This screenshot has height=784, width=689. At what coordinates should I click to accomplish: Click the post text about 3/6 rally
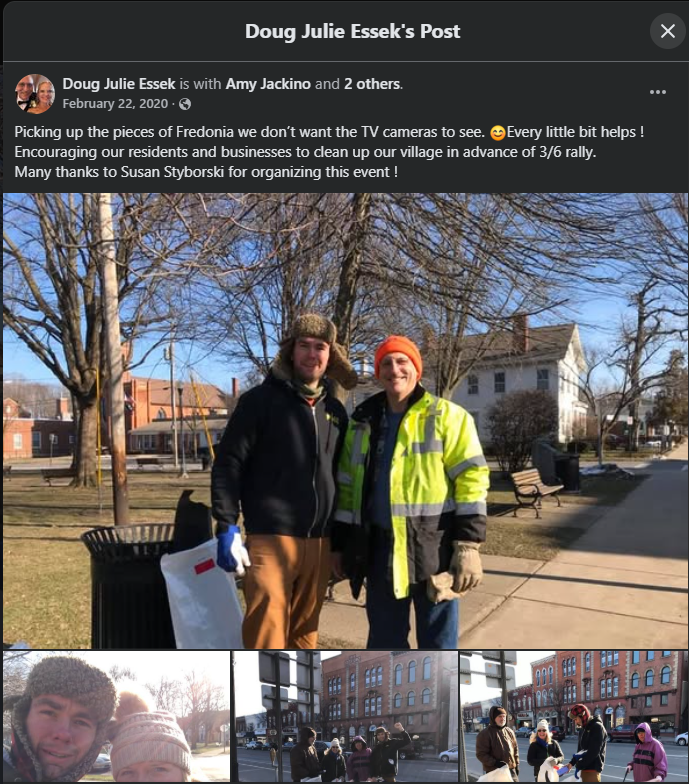(x=305, y=152)
